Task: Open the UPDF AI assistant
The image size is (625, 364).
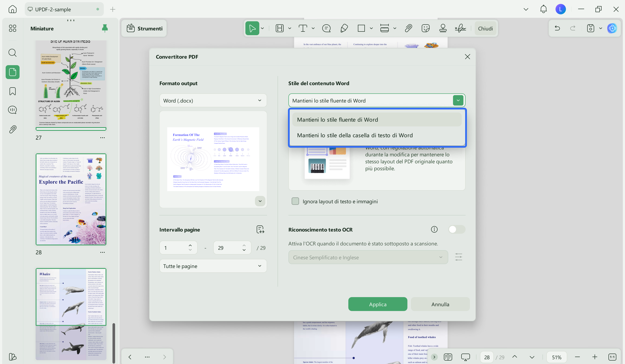Action: pyautogui.click(x=612, y=28)
